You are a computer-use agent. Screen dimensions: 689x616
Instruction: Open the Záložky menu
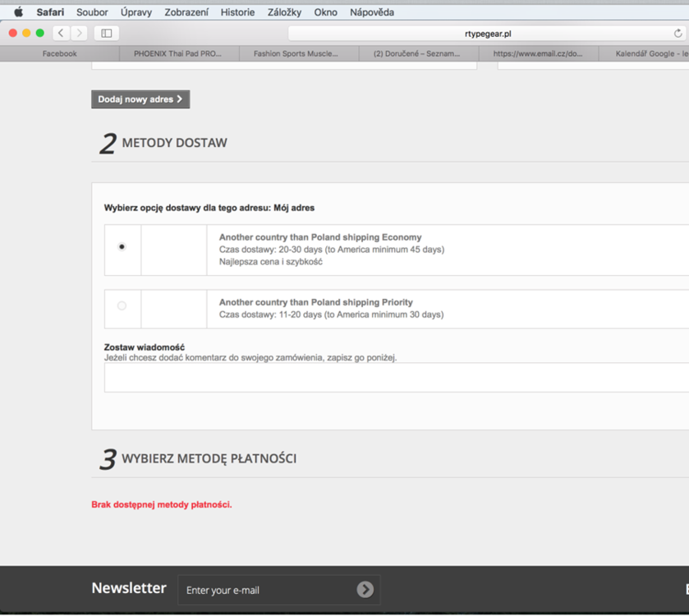coord(284,12)
